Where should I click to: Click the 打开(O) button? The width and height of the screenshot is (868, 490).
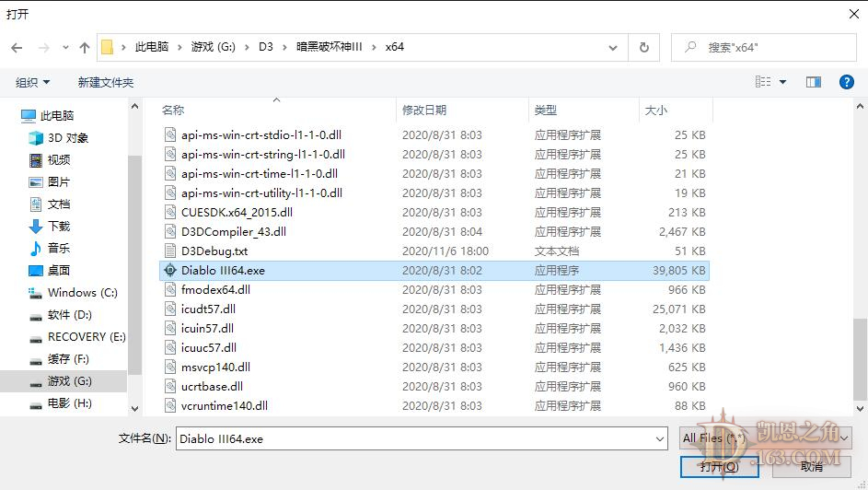tap(719, 467)
